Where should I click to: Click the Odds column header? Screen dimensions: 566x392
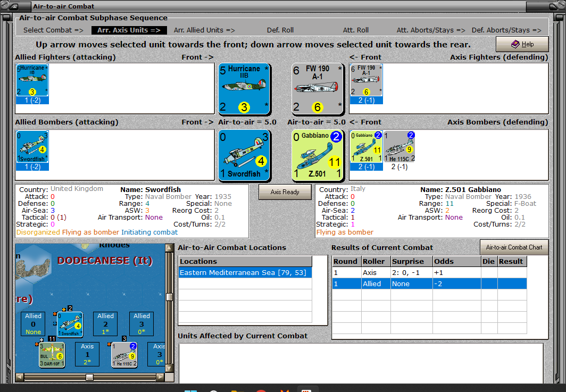pyautogui.click(x=456, y=261)
